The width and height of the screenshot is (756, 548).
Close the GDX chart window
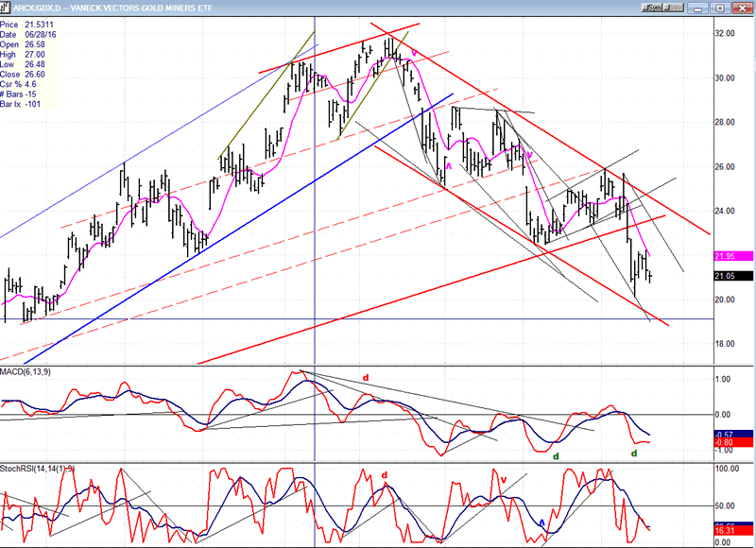point(743,8)
